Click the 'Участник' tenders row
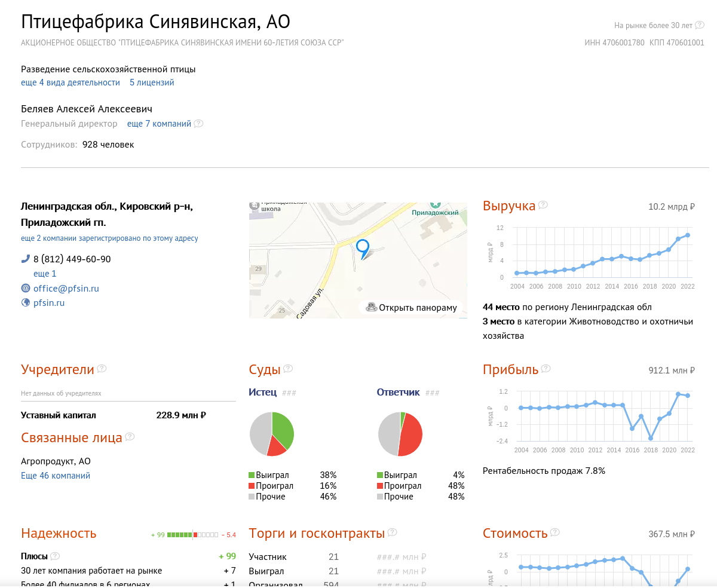The height and width of the screenshot is (588, 717). [x=337, y=557]
